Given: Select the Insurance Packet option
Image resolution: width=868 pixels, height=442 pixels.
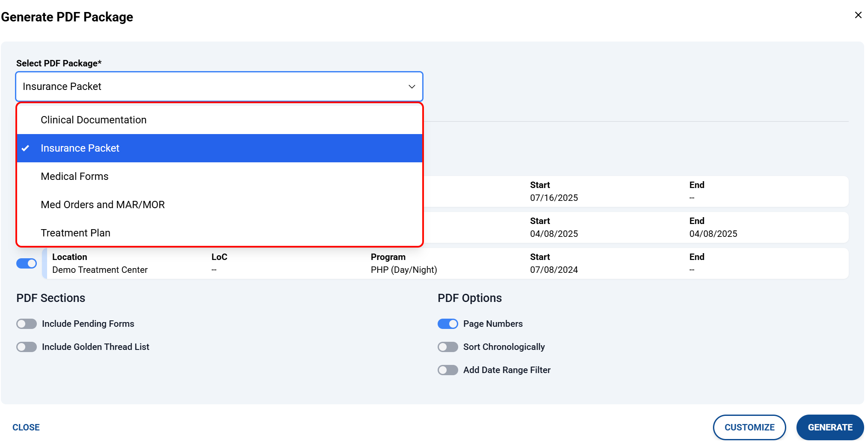Looking at the screenshot, I should click(x=80, y=148).
